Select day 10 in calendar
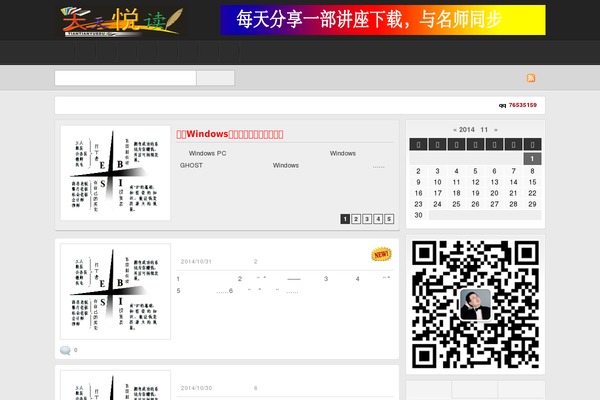 coord(437,182)
